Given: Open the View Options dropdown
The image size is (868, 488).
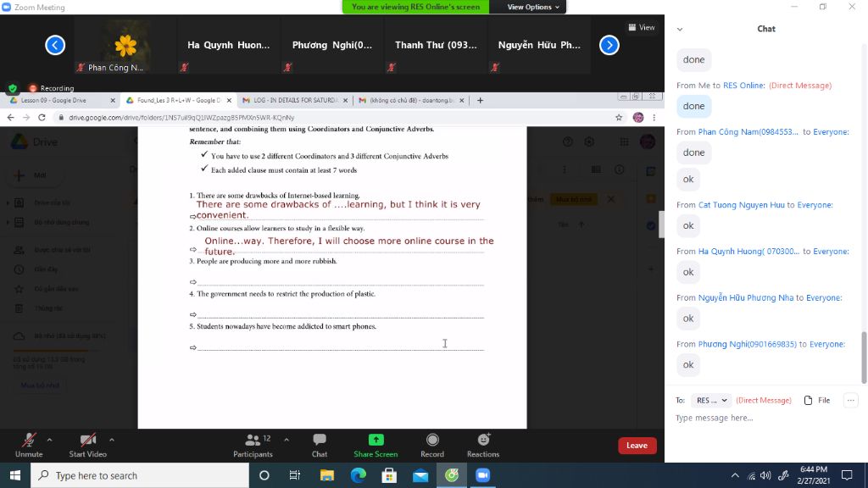Looking at the screenshot, I should pos(532,7).
